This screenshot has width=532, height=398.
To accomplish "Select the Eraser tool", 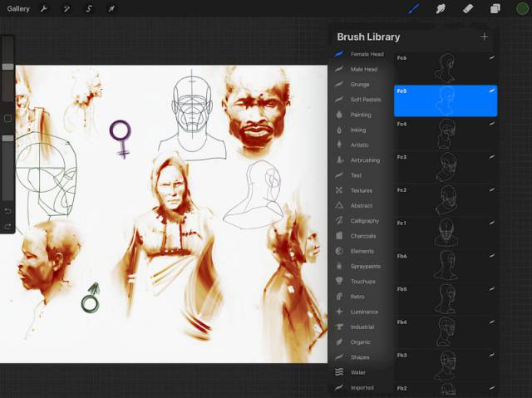I will pos(467,9).
